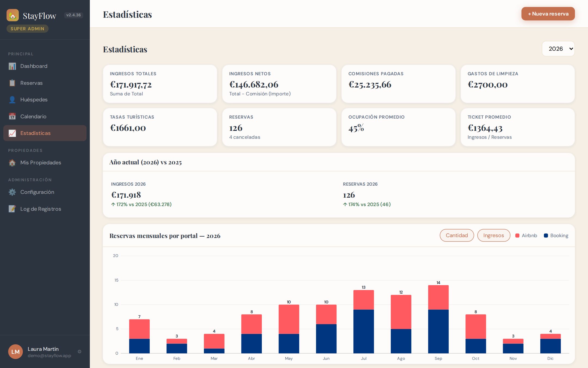Click '174% vs 2025 (46)' comparison text
This screenshot has width=588, height=368.
(x=367, y=204)
